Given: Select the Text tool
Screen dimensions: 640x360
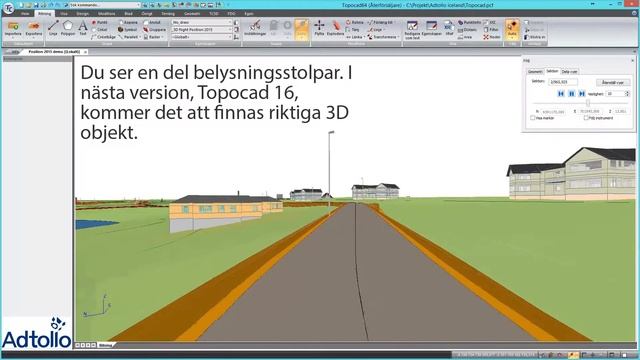Looking at the screenshot, I should click(x=83, y=29).
